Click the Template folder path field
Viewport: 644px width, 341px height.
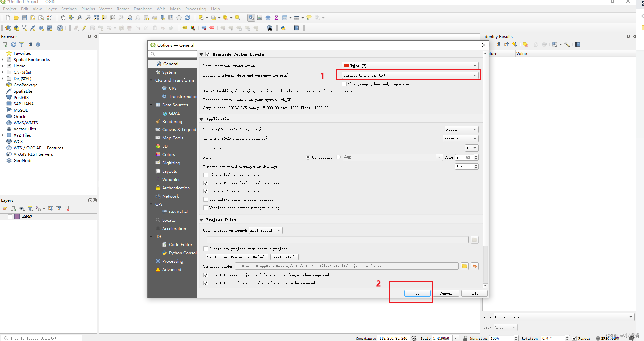pyautogui.click(x=347, y=266)
